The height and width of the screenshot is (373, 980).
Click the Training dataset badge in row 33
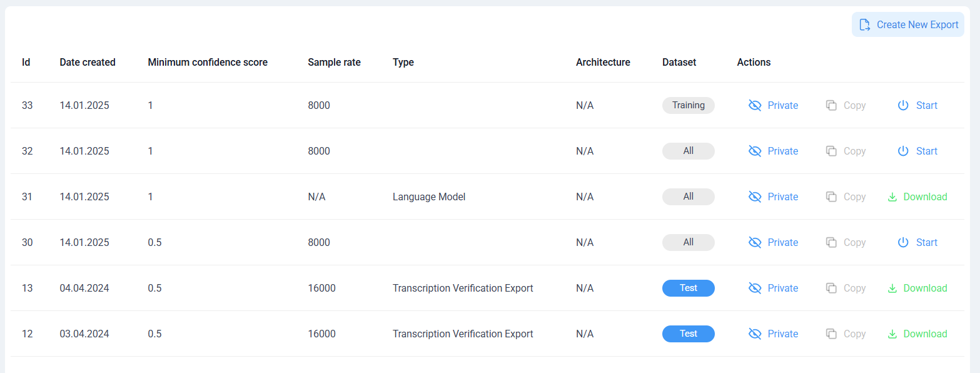tap(689, 105)
